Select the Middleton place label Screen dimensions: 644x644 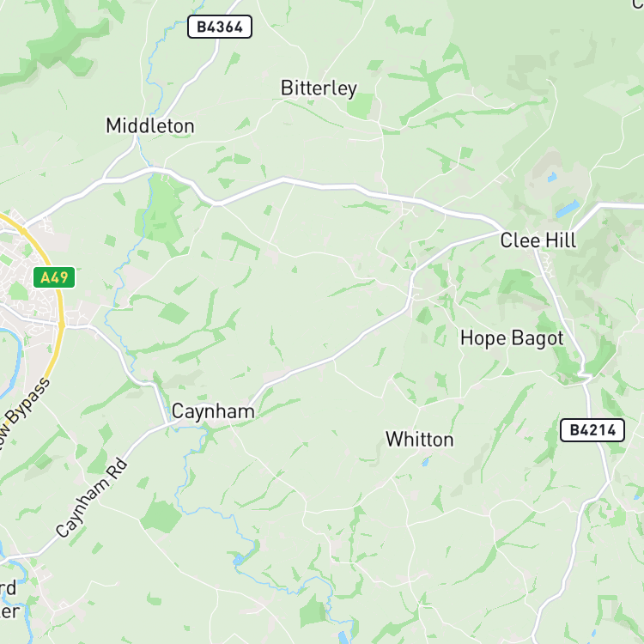tap(150, 125)
